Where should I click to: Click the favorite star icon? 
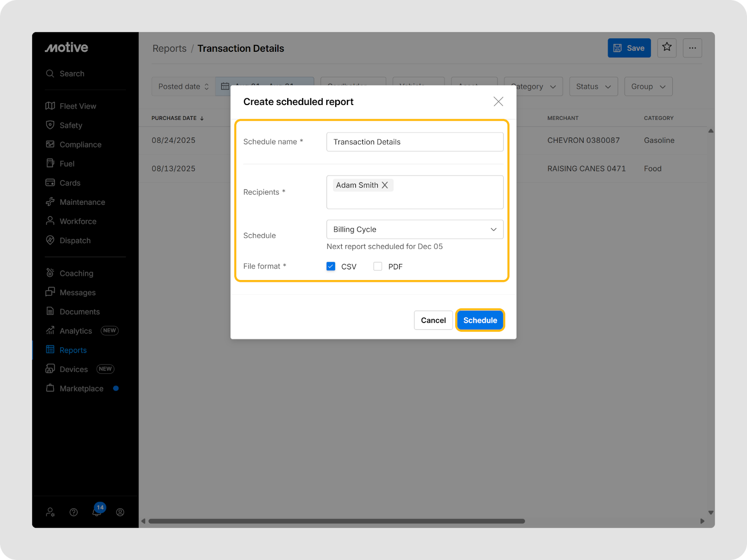[x=667, y=48]
